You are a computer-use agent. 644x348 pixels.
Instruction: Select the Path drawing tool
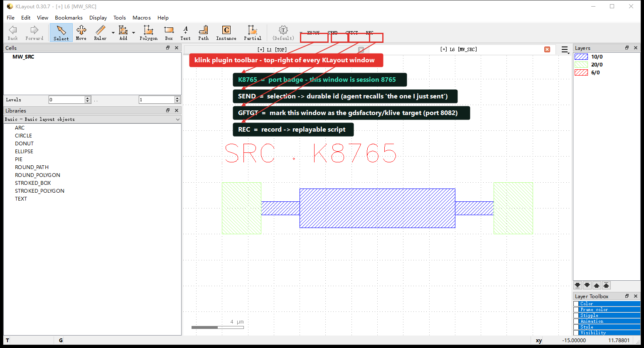203,33
